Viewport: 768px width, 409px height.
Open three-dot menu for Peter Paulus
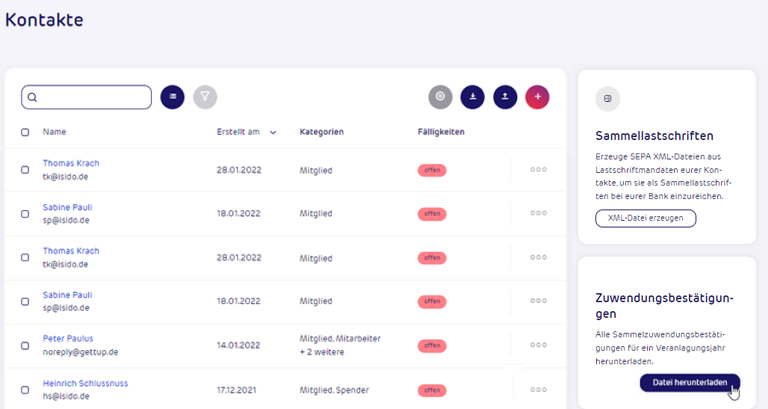point(538,345)
